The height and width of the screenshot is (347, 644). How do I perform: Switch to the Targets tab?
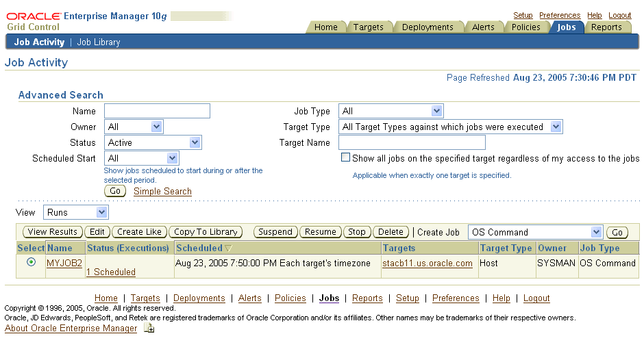point(368,27)
